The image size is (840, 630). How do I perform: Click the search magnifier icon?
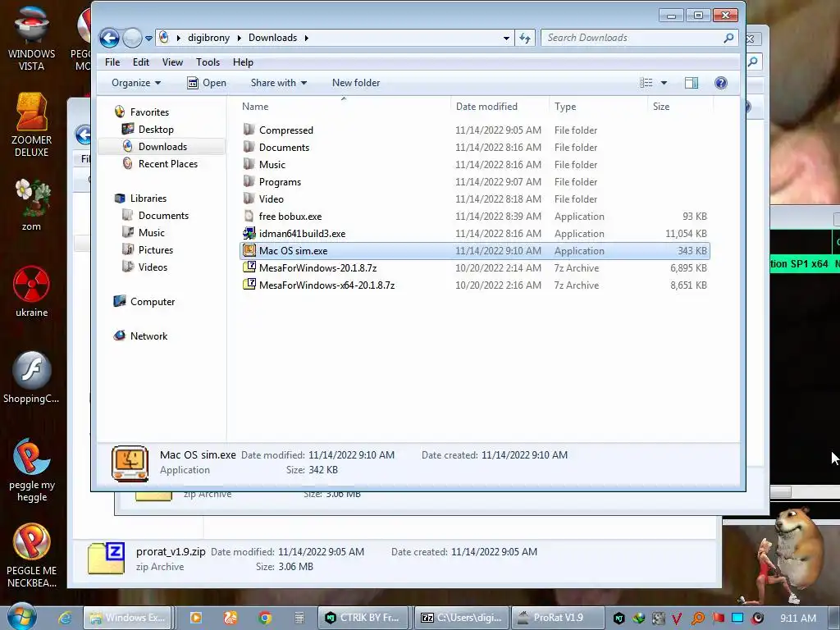pyautogui.click(x=728, y=38)
